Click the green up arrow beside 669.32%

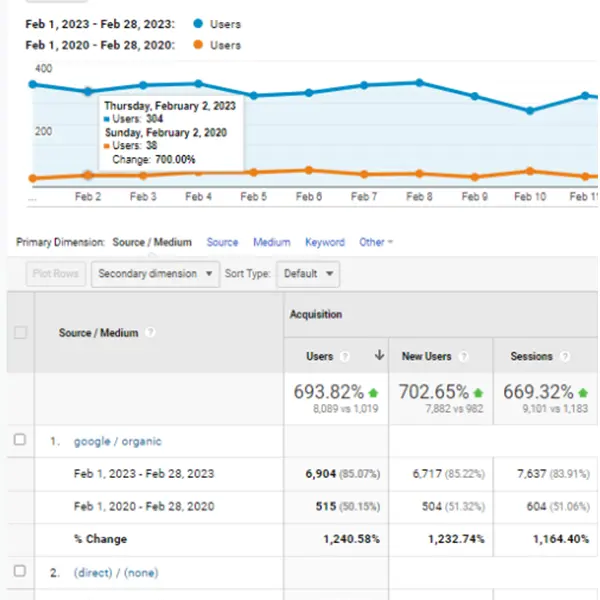point(583,393)
